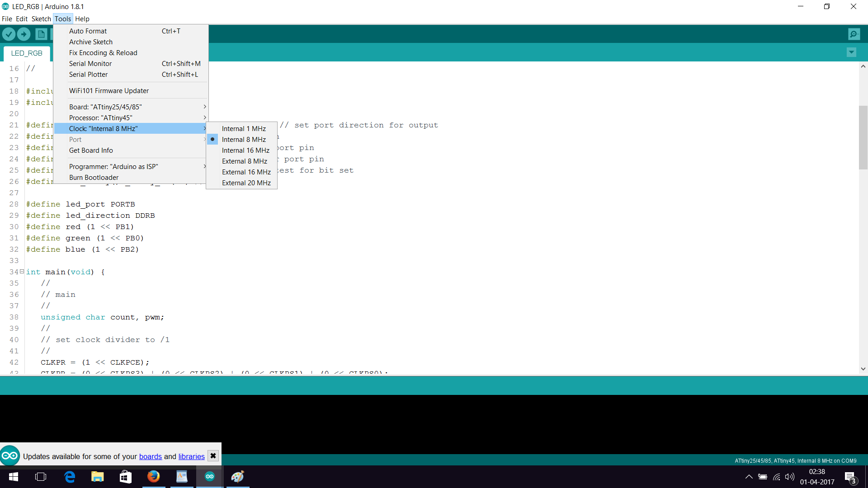The height and width of the screenshot is (488, 868).
Task: Click Get Board Info entry
Action: [131, 150]
